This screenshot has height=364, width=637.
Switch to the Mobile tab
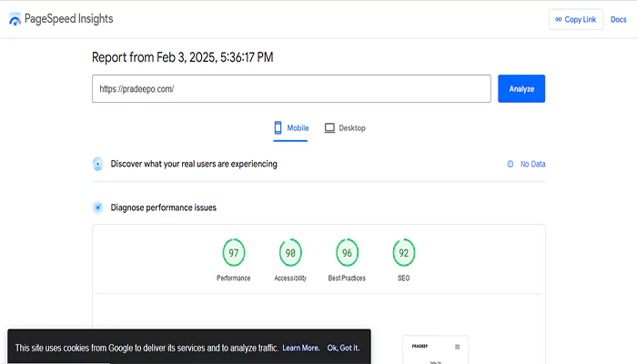(290, 128)
